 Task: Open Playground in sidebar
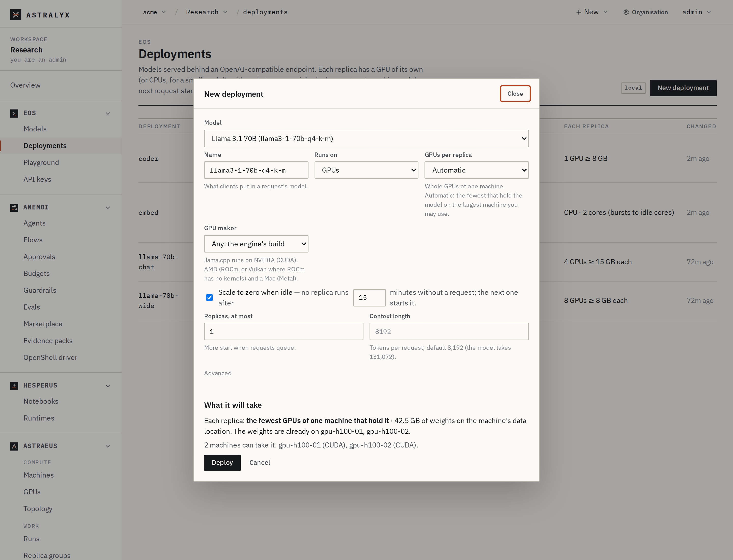point(41,163)
